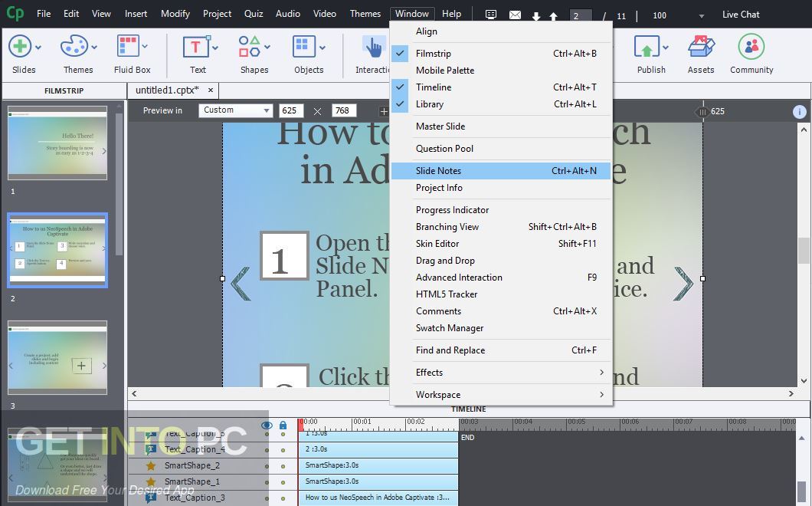Toggle the Filmstrip checkmark in Window menu
This screenshot has width=812, height=506.
coord(400,54)
